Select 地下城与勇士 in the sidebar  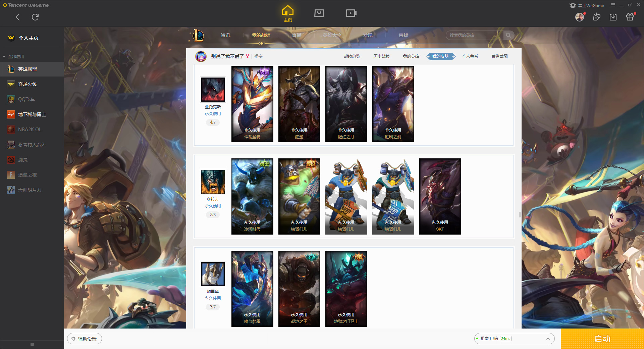pyautogui.click(x=32, y=114)
